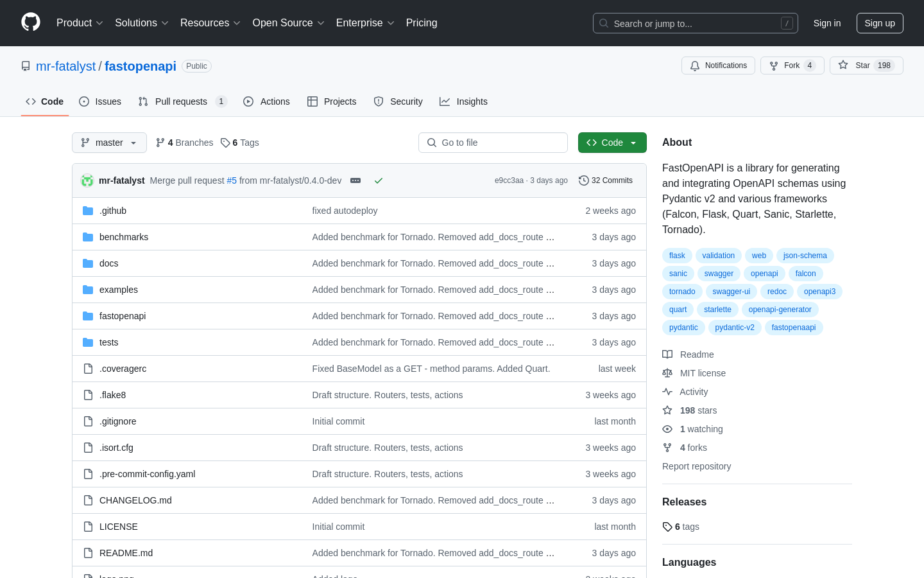Click the green check status icon

tap(379, 180)
